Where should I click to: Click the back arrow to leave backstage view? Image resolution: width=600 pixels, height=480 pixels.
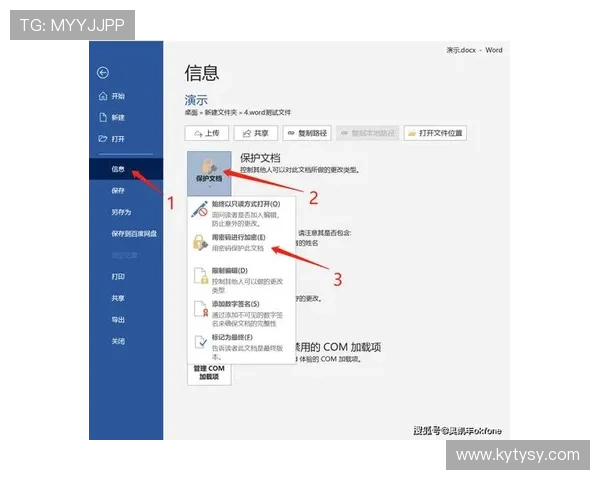[103, 73]
